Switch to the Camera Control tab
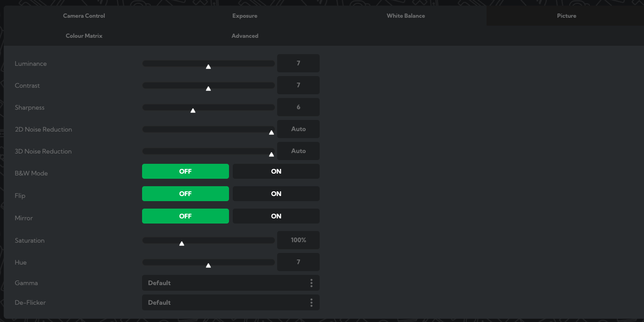Screen dimensions: 644x322 pyautogui.click(x=84, y=16)
